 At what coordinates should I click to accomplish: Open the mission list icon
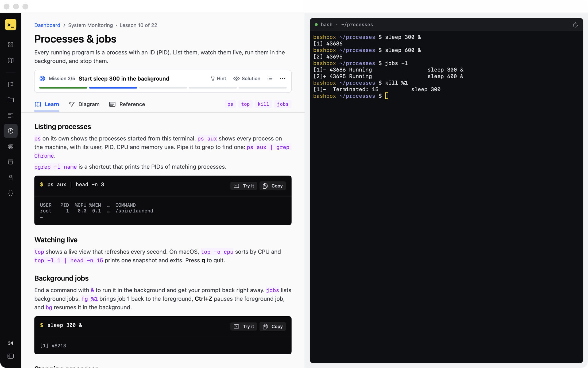(x=270, y=78)
